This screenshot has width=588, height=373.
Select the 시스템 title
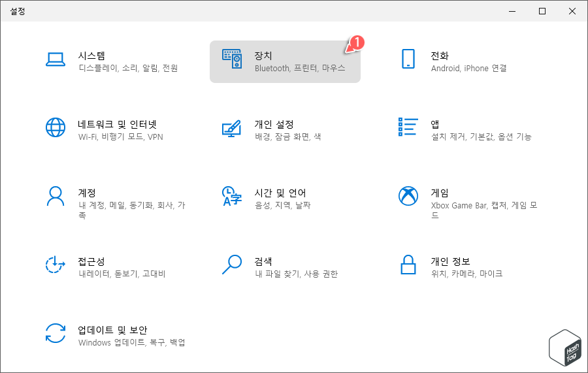pyautogui.click(x=91, y=56)
